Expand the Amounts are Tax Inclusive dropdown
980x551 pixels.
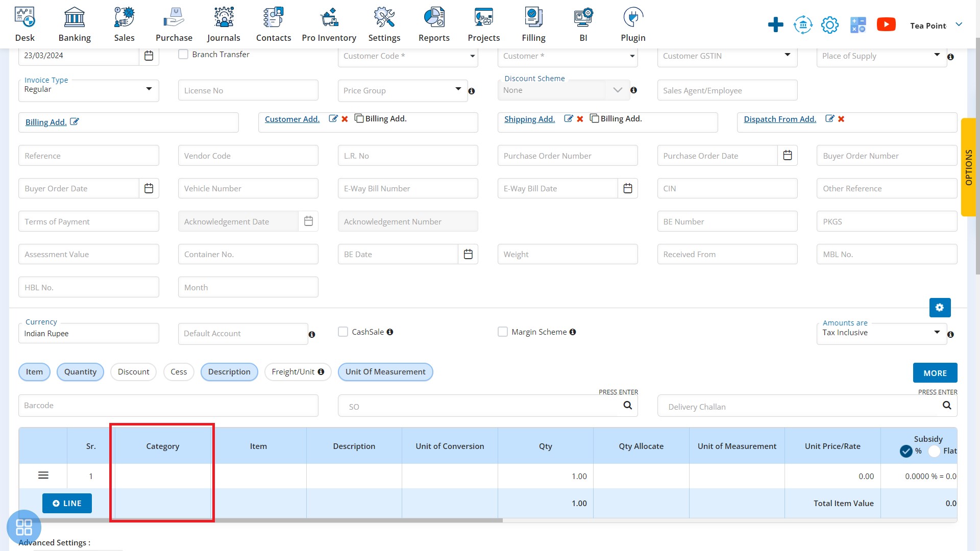coord(937,332)
